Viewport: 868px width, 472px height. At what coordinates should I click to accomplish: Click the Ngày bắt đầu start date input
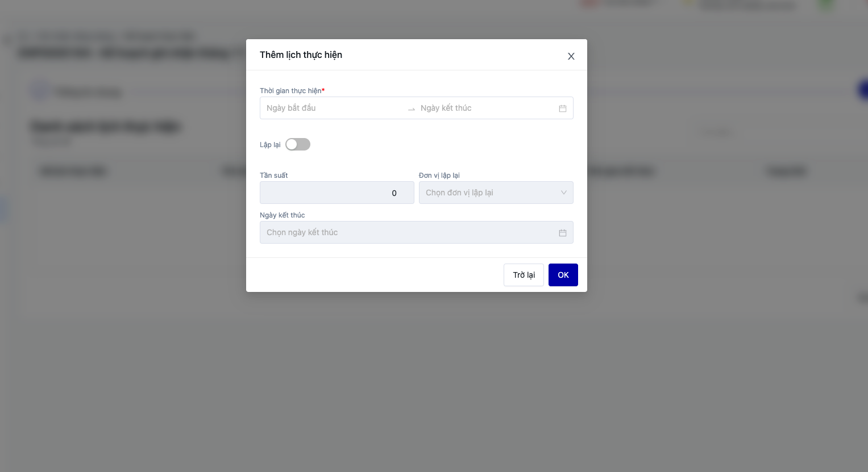[x=333, y=108]
